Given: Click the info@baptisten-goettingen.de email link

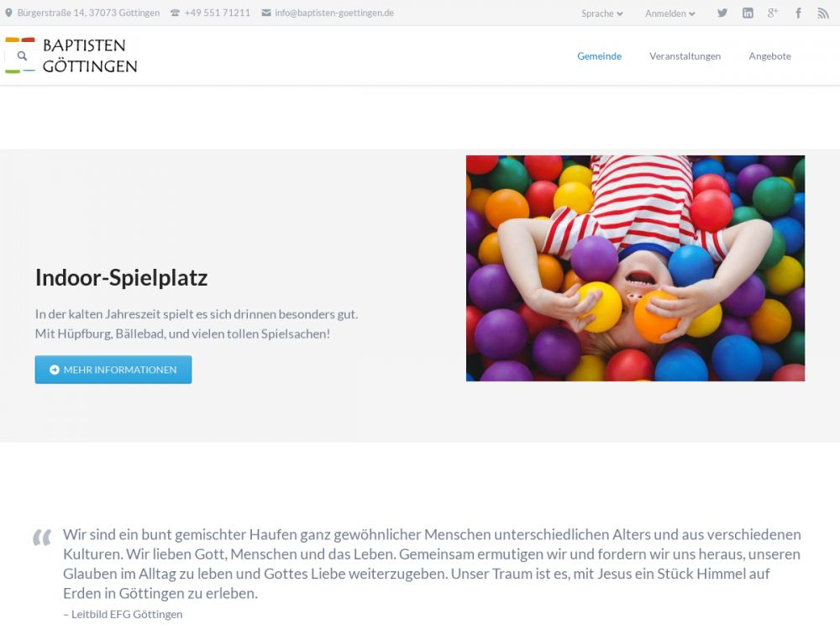Looking at the screenshot, I should [334, 13].
